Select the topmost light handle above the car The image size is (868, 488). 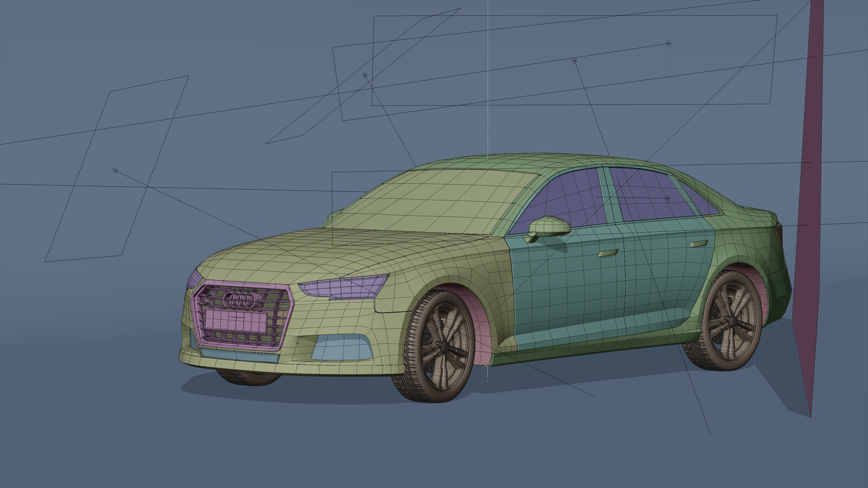(668, 43)
